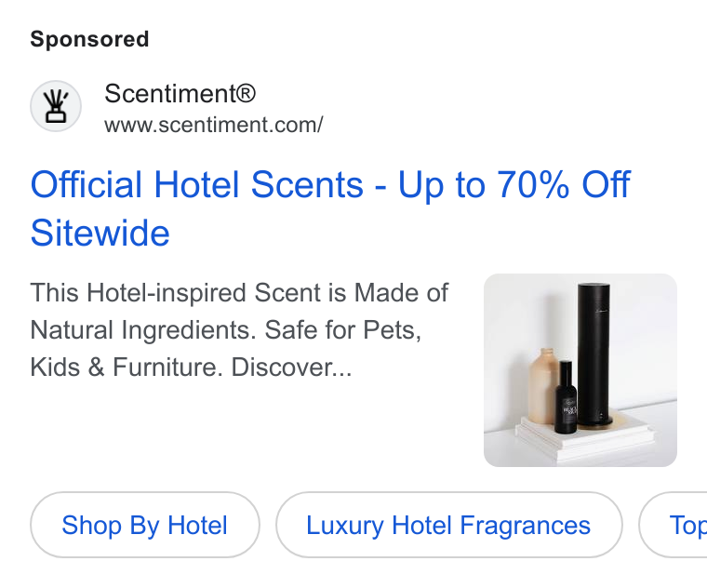This screenshot has width=707, height=588.
Task: Click the word "Hotel" in the blue headline
Action: click(196, 184)
